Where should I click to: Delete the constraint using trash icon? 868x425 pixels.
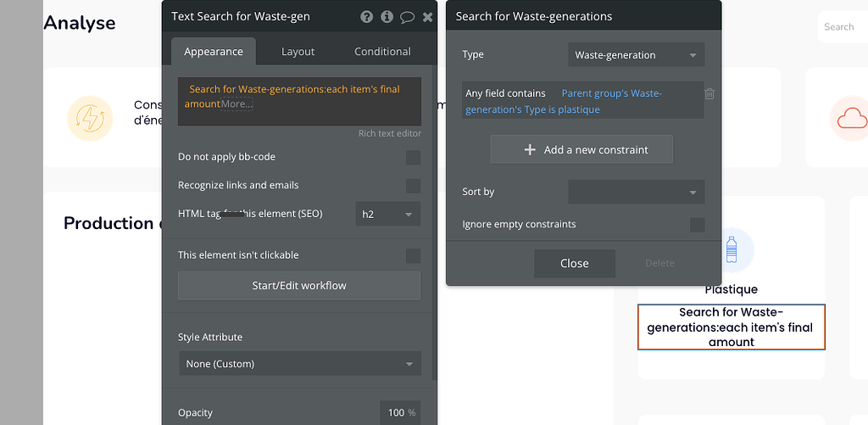click(710, 94)
